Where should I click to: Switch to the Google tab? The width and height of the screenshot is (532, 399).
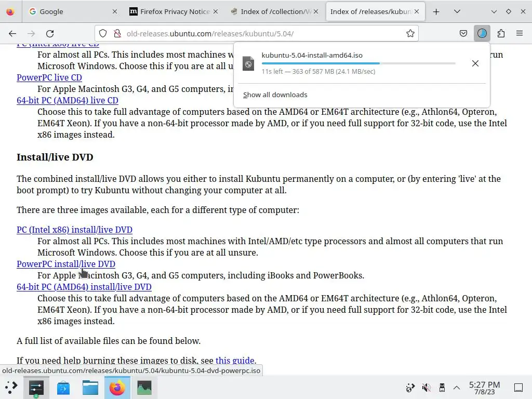point(68,11)
